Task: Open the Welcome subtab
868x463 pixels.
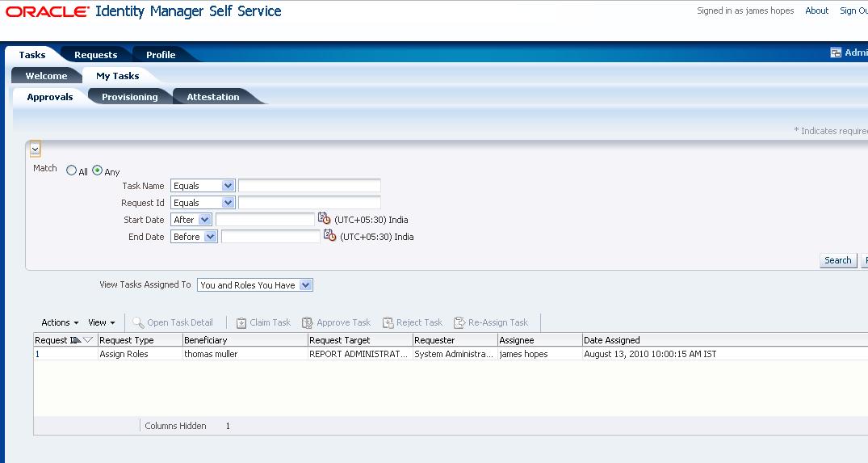Action: coord(46,76)
